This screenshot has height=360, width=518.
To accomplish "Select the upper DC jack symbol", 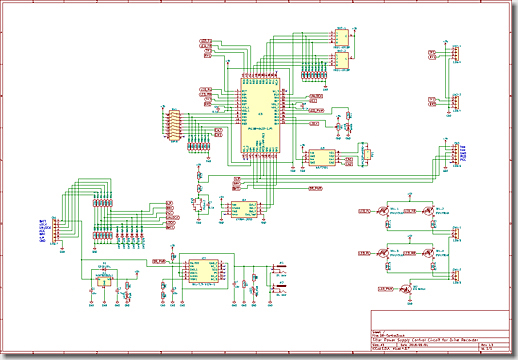I will click(279, 268).
